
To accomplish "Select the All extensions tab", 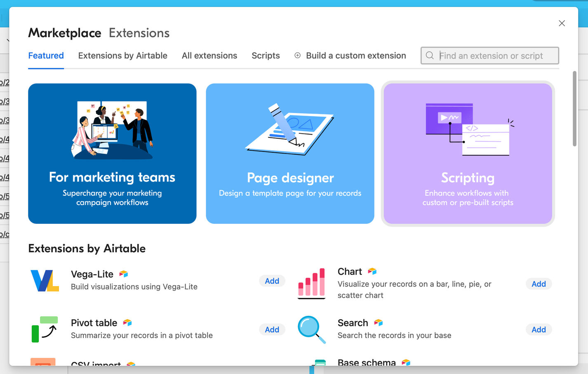I will tap(209, 55).
